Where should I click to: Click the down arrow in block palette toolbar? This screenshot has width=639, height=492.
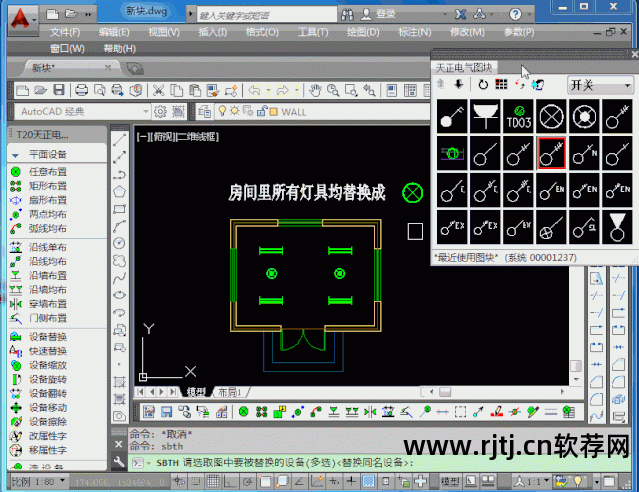click(x=459, y=84)
